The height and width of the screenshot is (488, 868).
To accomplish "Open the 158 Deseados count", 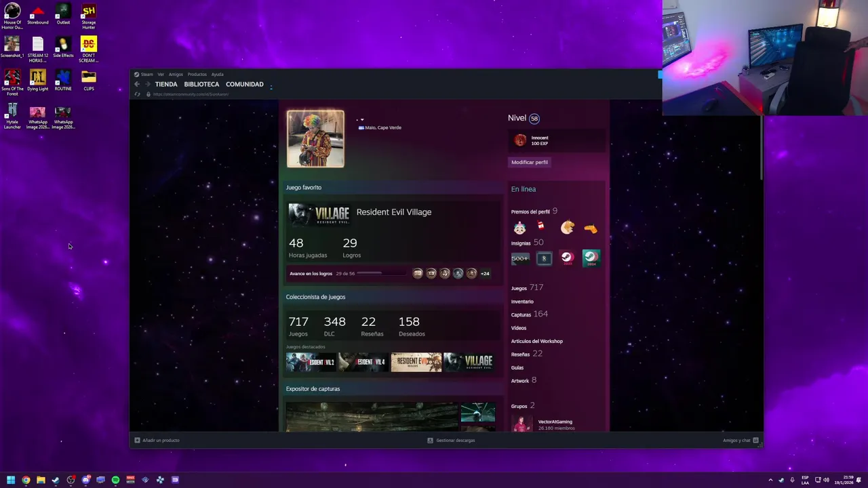I will (412, 325).
